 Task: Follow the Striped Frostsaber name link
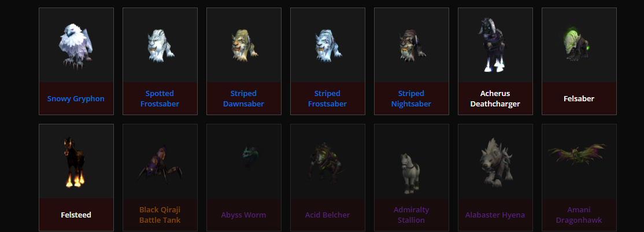[x=327, y=99]
